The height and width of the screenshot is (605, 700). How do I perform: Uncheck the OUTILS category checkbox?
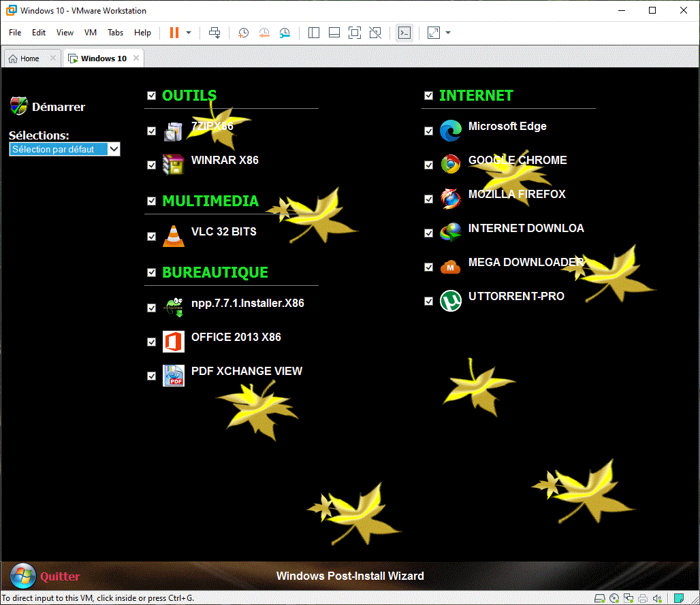click(x=151, y=95)
